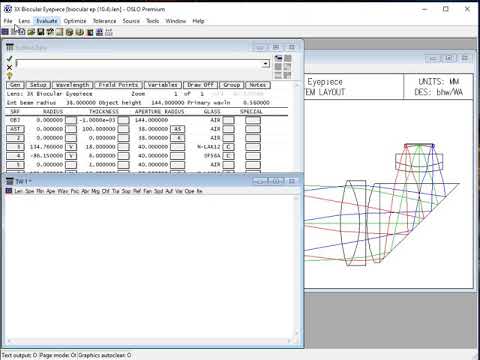480x360 pixels.
Task: Click the dotted grid icon ending the toolbar
Action: coord(109,32)
